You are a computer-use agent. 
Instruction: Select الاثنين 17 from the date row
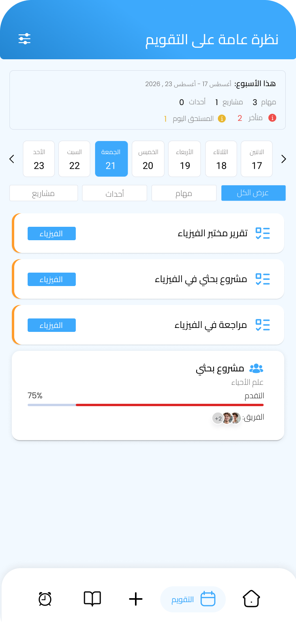pyautogui.click(x=257, y=159)
